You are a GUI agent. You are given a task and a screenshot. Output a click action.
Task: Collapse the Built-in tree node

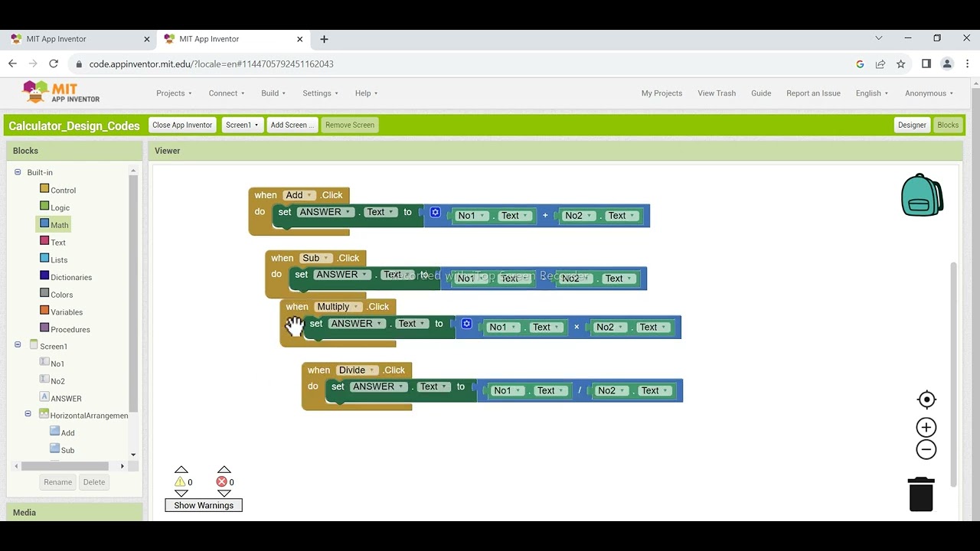click(x=18, y=172)
